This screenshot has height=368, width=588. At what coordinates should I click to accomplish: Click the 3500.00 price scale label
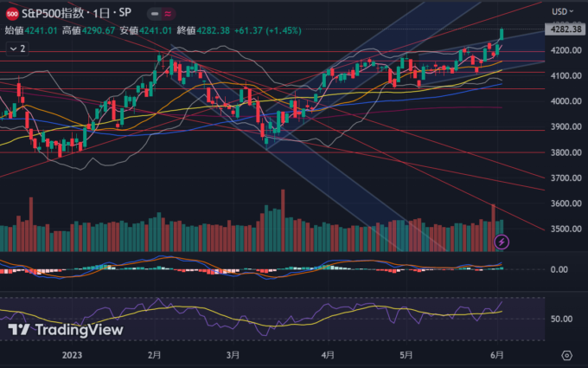coord(564,229)
